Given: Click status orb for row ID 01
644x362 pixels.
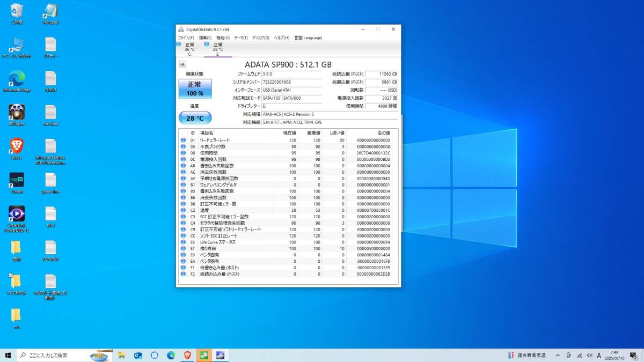Looking at the screenshot, I should coord(183,140).
